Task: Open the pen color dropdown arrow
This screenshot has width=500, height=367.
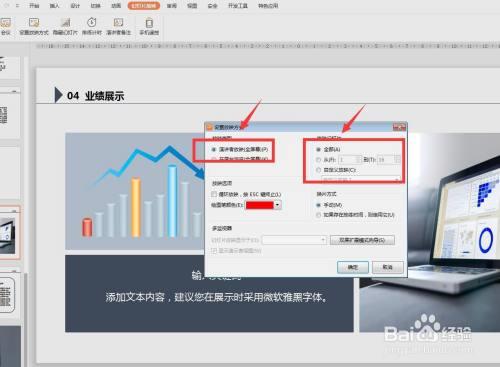Action: tap(277, 205)
